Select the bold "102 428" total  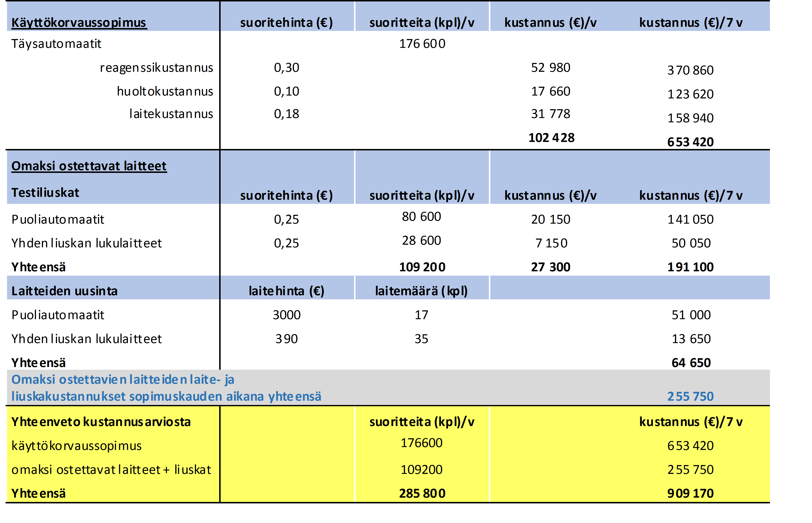(551, 138)
